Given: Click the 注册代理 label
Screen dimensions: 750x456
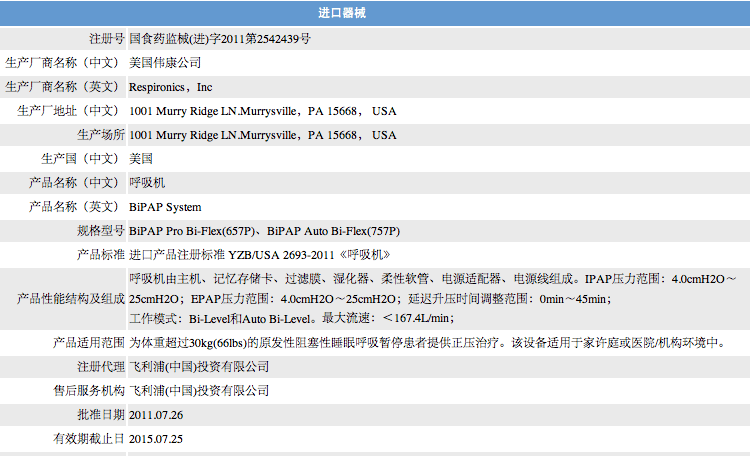Looking at the screenshot, I should pyautogui.click(x=101, y=367).
